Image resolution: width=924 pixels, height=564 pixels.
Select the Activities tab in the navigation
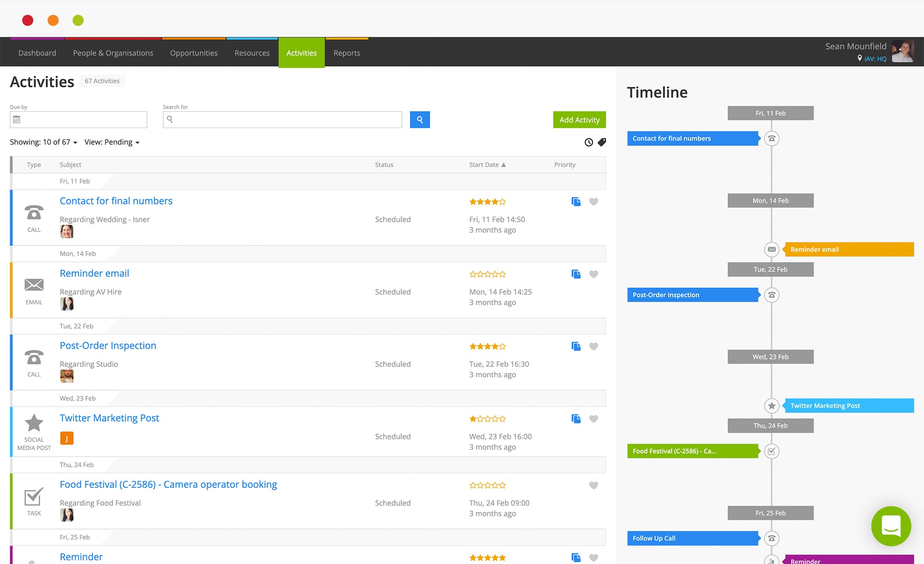pyautogui.click(x=301, y=53)
